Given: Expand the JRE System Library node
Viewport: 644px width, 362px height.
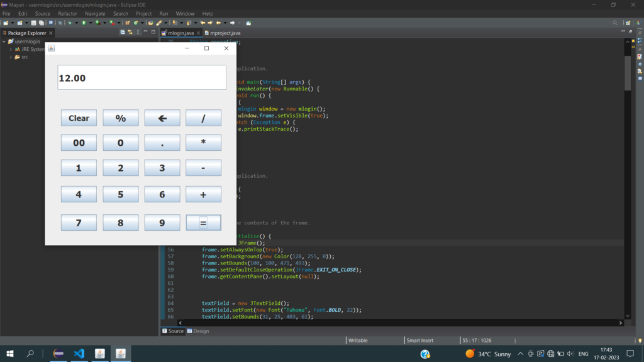Looking at the screenshot, I should (11, 49).
